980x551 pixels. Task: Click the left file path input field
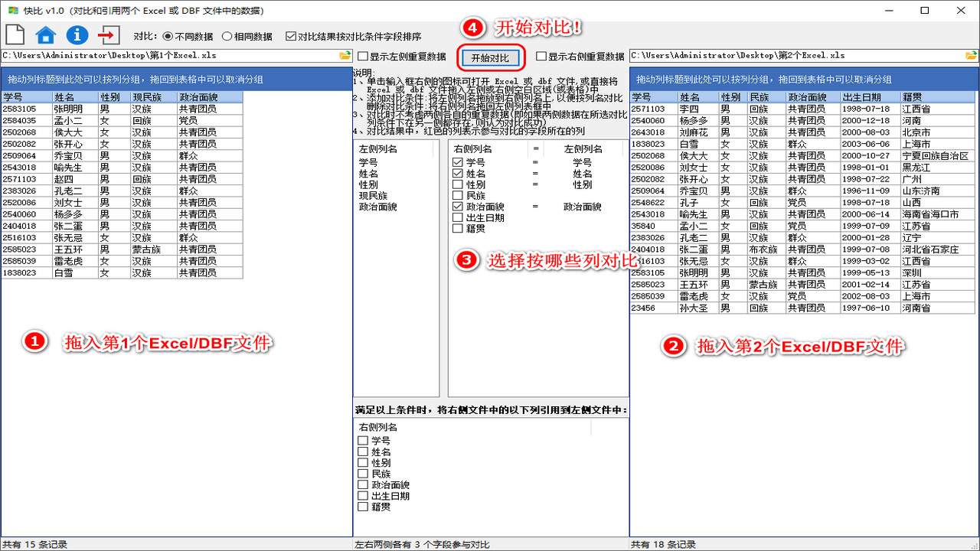169,56
